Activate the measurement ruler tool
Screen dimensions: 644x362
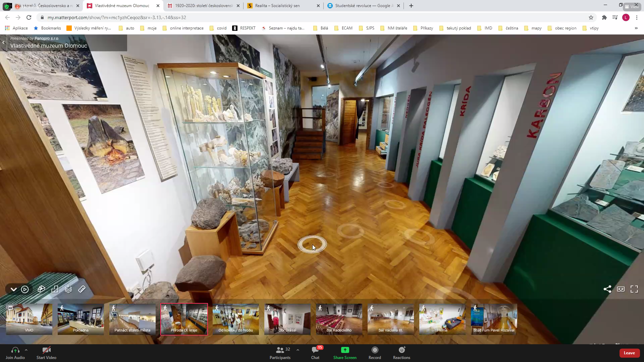82,289
